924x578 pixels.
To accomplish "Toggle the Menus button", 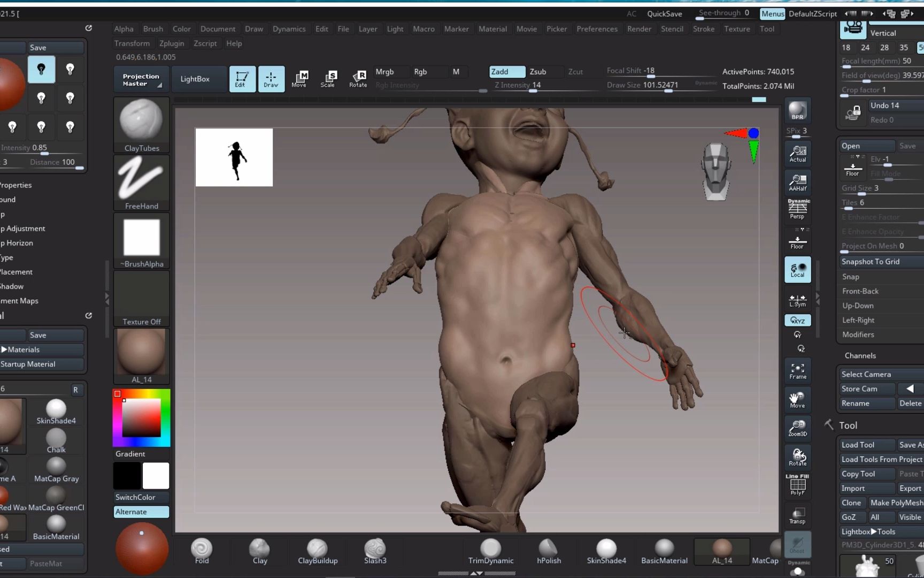I will (773, 14).
